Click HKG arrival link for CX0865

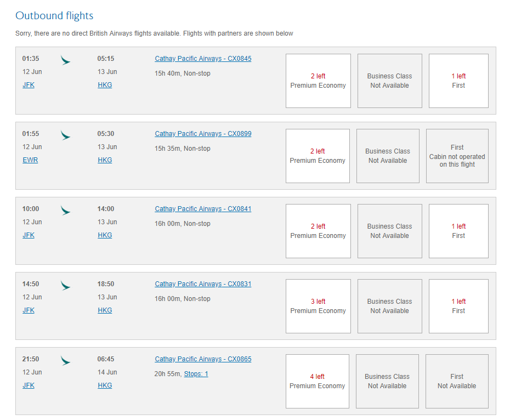[105, 385]
